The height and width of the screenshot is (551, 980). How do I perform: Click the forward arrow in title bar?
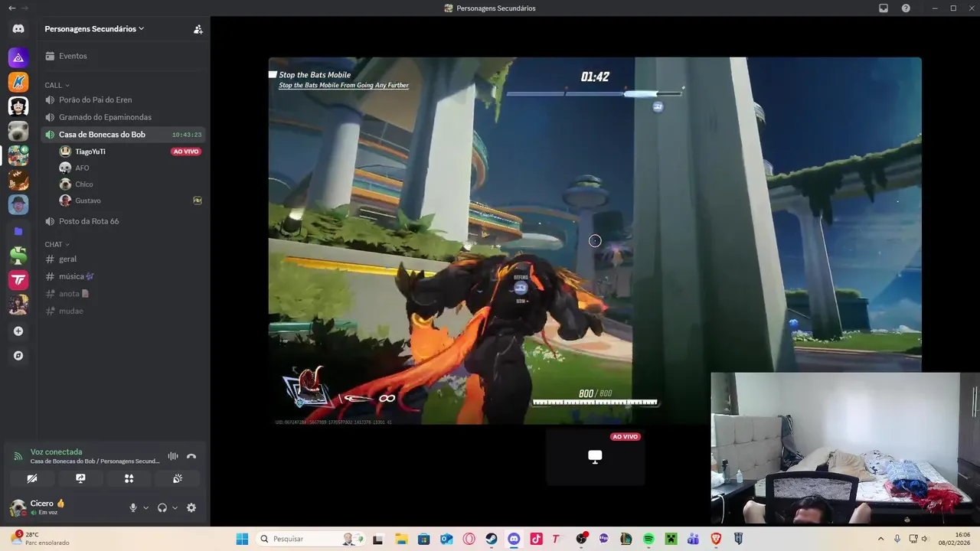point(25,8)
